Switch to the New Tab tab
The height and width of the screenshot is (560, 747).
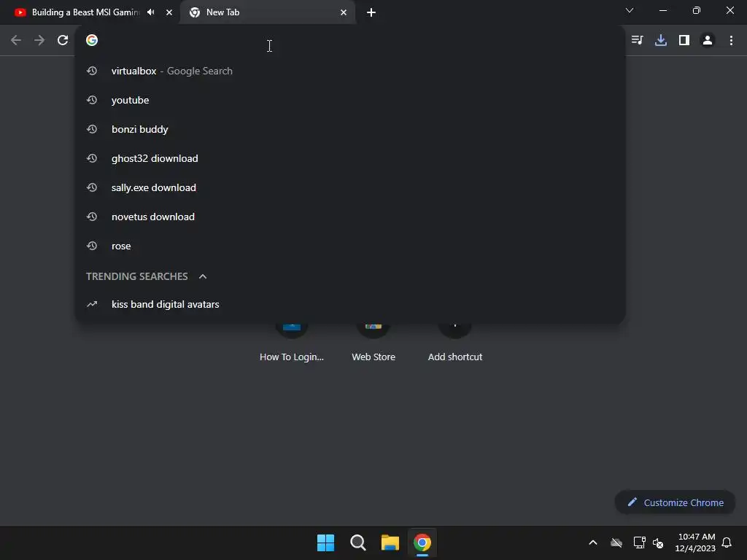267,12
